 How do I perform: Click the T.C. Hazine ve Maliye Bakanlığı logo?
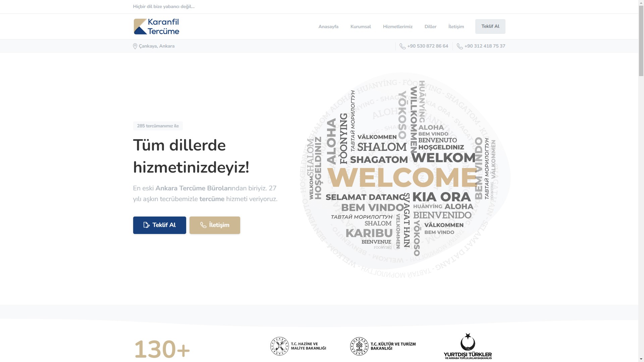tap(298, 346)
